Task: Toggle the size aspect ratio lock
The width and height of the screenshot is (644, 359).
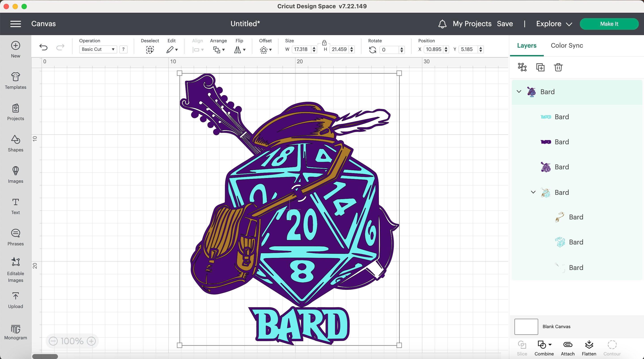Action: pyautogui.click(x=324, y=43)
